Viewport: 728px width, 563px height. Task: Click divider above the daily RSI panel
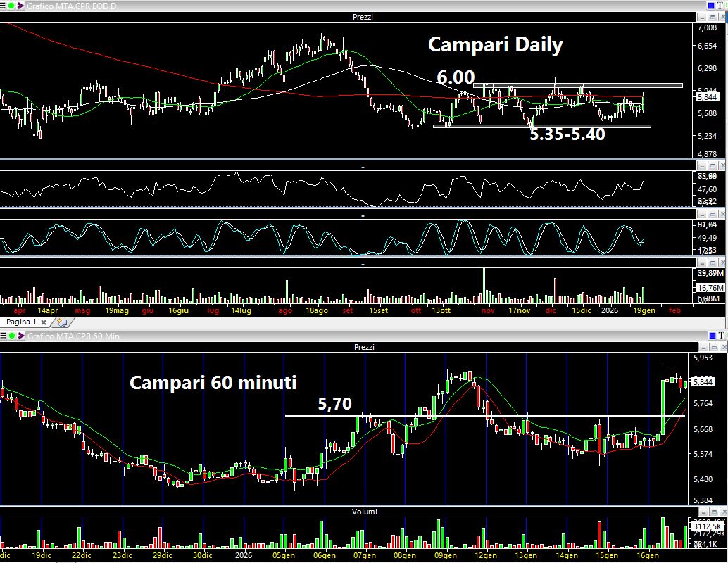pos(363,167)
